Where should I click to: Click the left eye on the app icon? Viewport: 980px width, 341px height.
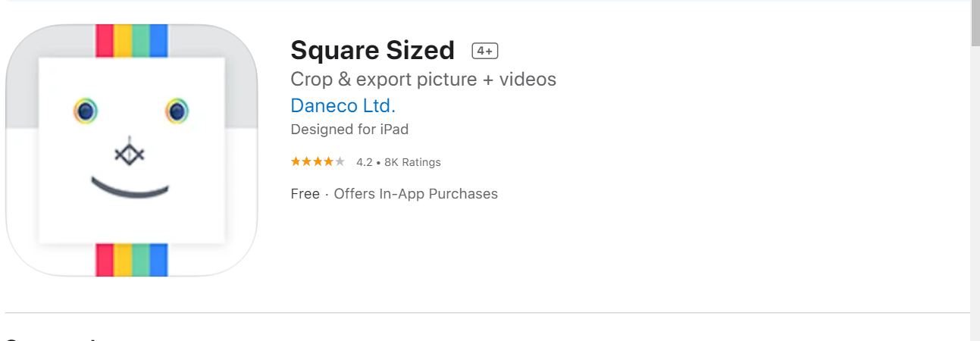[x=86, y=111]
